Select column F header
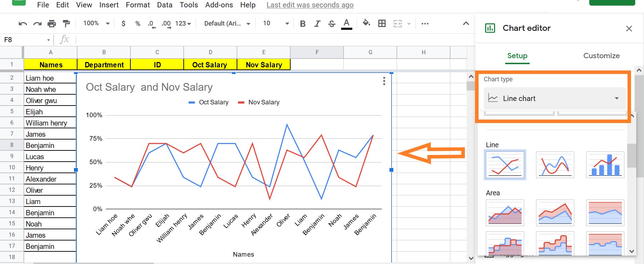644x264 pixels. pyautogui.click(x=317, y=52)
